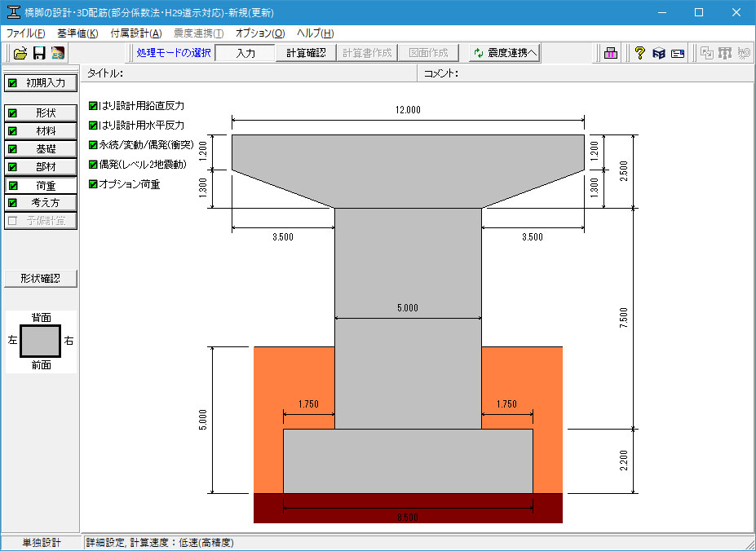756x551 pixels.
Task: Click the タイトル field in header
Action: point(249,73)
